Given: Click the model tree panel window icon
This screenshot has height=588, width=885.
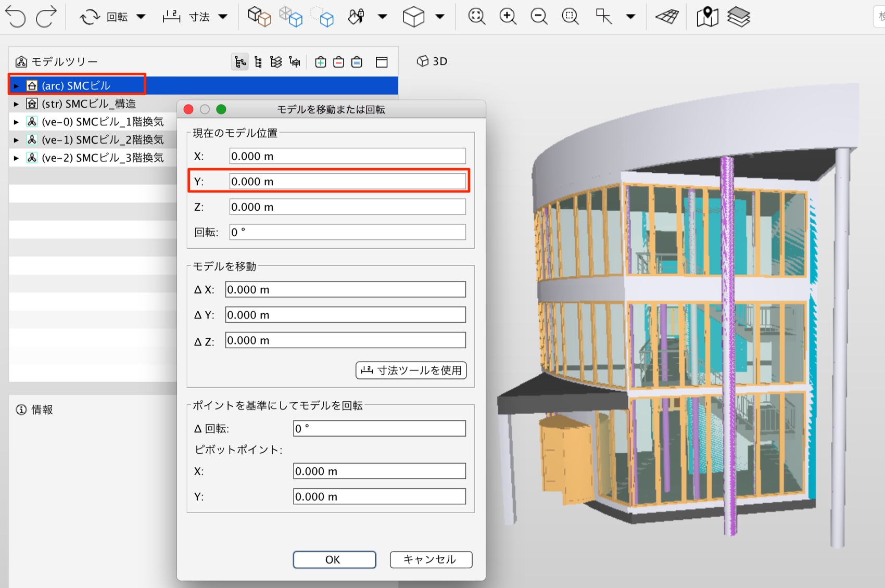Looking at the screenshot, I should tap(382, 62).
